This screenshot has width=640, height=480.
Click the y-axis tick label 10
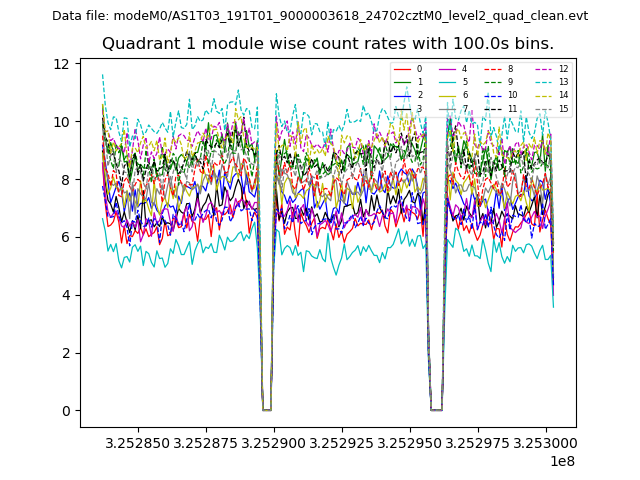[x=61, y=122]
